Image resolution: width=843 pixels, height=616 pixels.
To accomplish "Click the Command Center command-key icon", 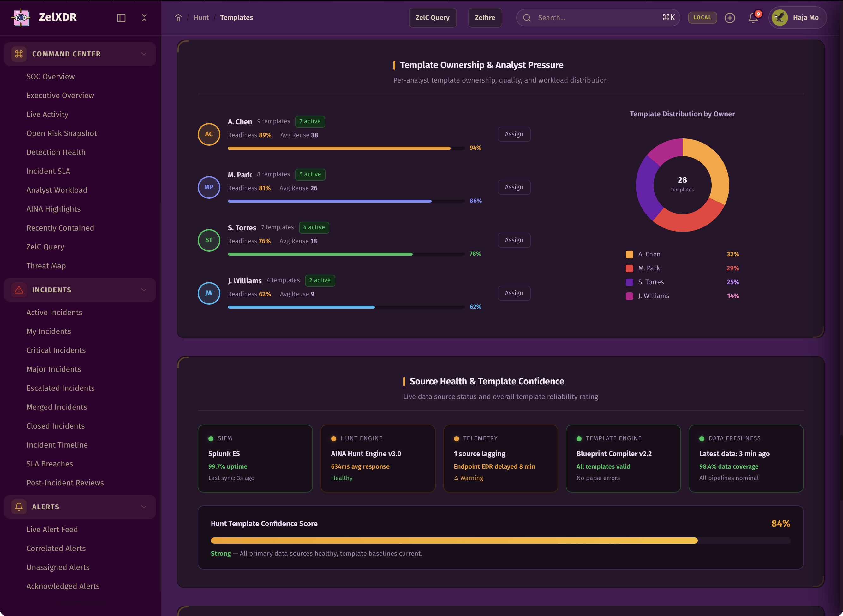I will (19, 54).
